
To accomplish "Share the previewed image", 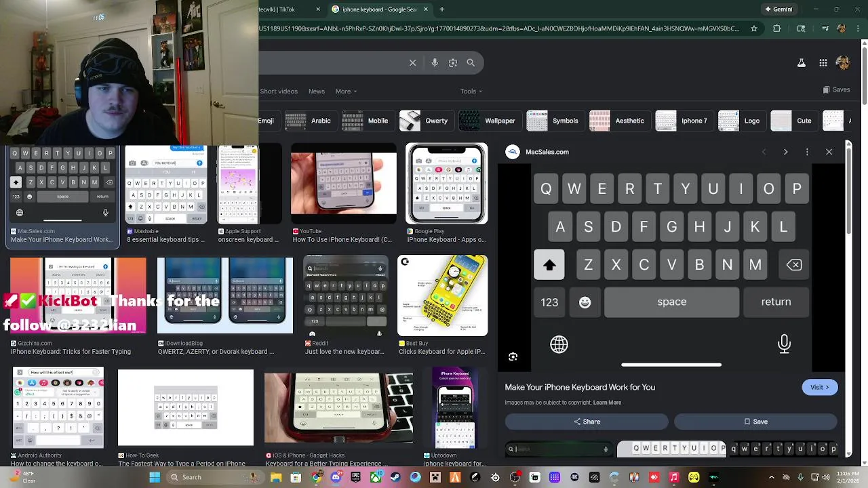I will 587,422.
